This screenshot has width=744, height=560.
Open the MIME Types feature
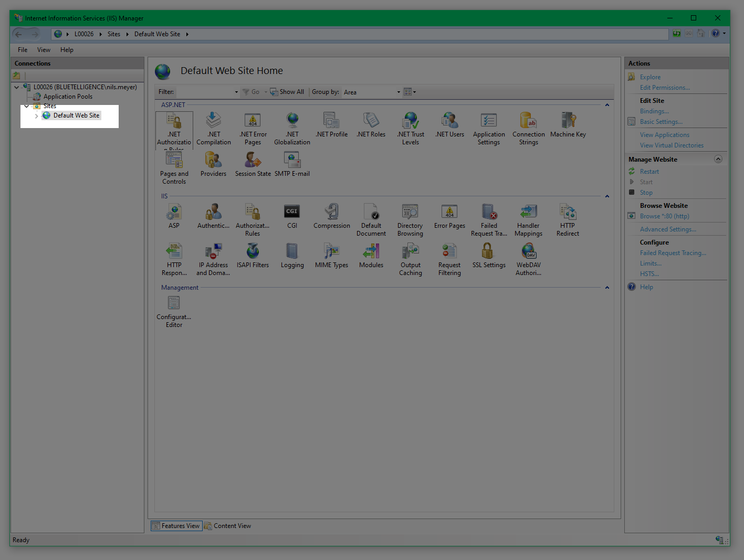click(331, 251)
